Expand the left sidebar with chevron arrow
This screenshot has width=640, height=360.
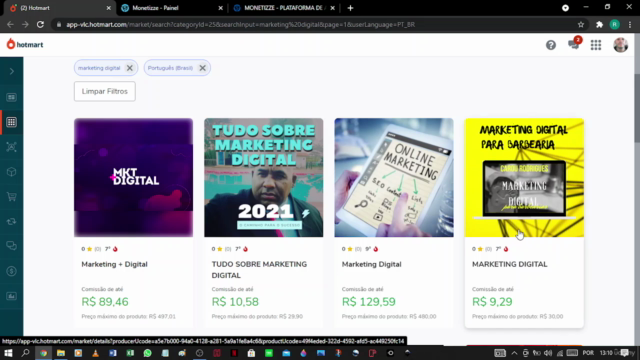pyautogui.click(x=11, y=71)
